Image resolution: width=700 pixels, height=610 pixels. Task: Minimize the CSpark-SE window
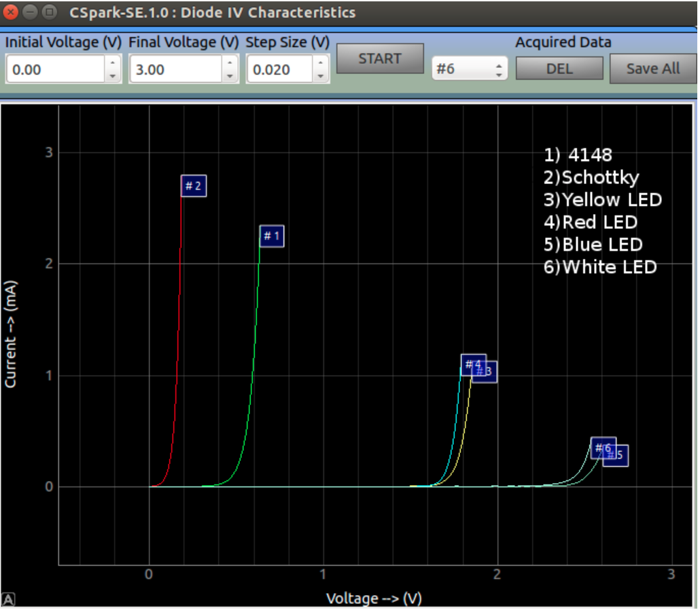pos(30,12)
